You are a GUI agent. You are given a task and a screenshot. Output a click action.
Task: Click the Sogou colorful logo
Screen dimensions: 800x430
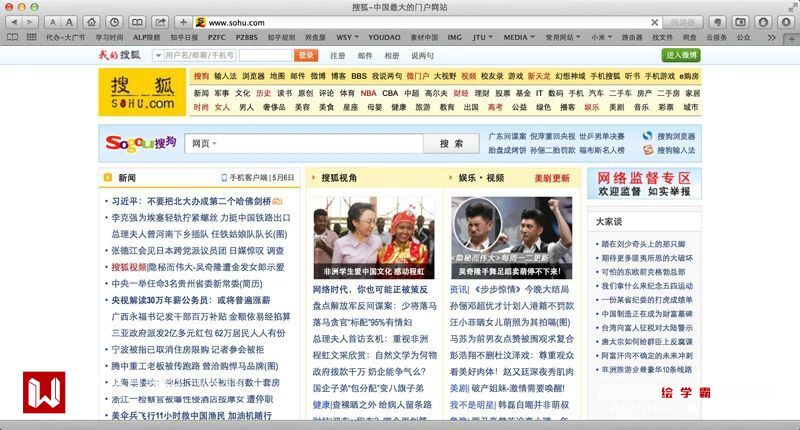click(141, 143)
